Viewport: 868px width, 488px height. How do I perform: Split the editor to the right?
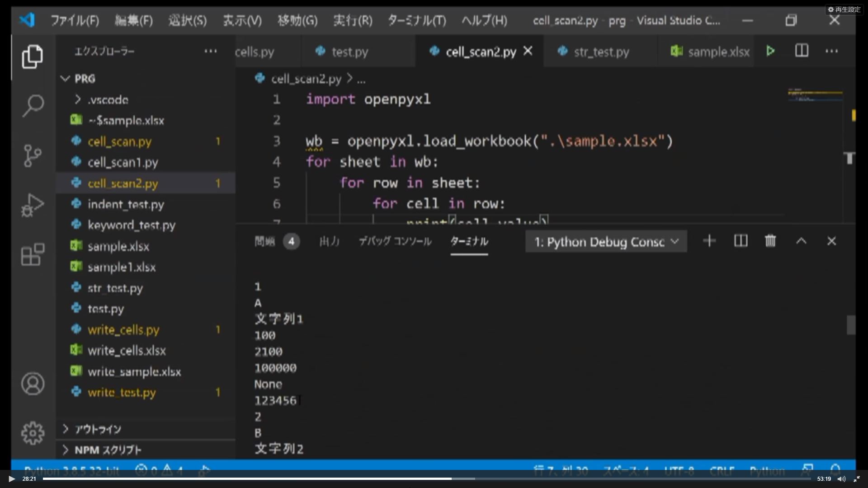pyautogui.click(x=802, y=51)
